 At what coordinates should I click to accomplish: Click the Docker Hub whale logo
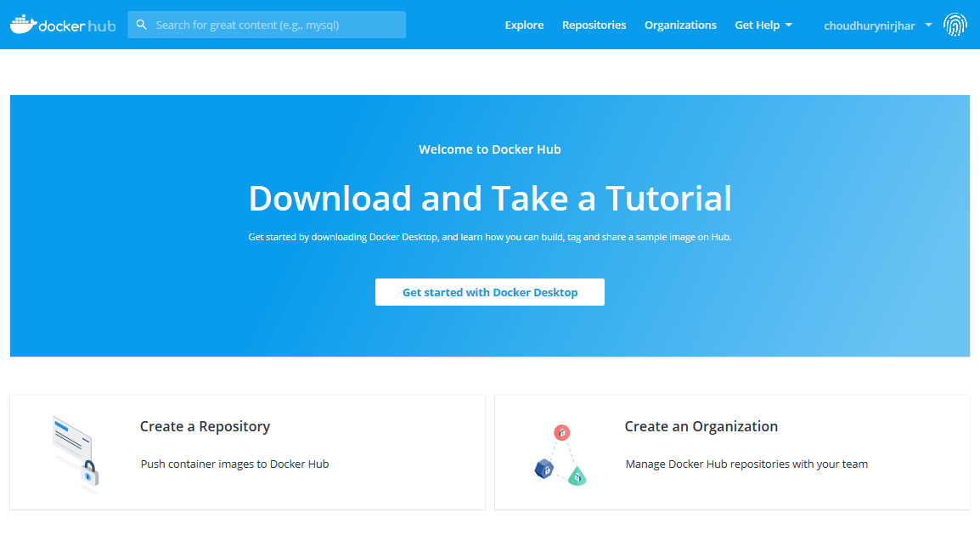[63, 25]
